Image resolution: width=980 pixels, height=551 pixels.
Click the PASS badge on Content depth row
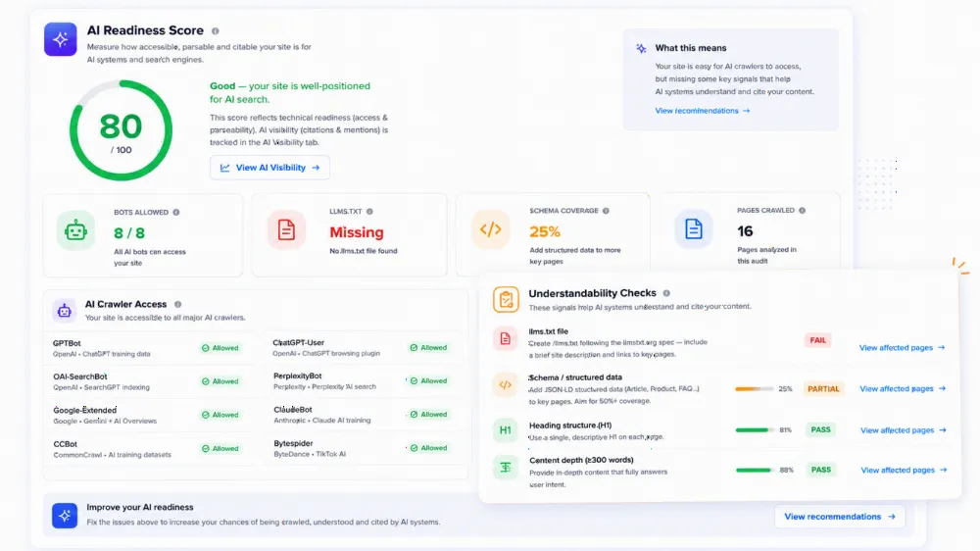pyautogui.click(x=820, y=470)
